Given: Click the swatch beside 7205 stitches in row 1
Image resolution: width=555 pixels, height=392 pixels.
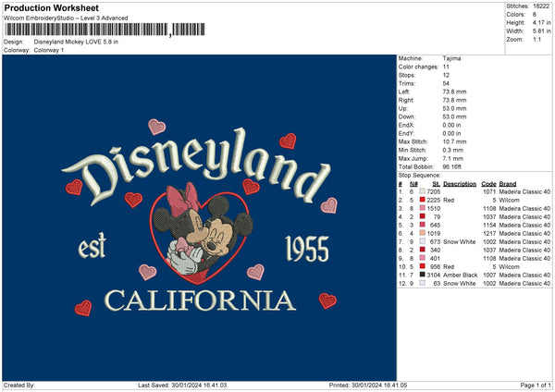Looking at the screenshot, I should click(423, 191).
